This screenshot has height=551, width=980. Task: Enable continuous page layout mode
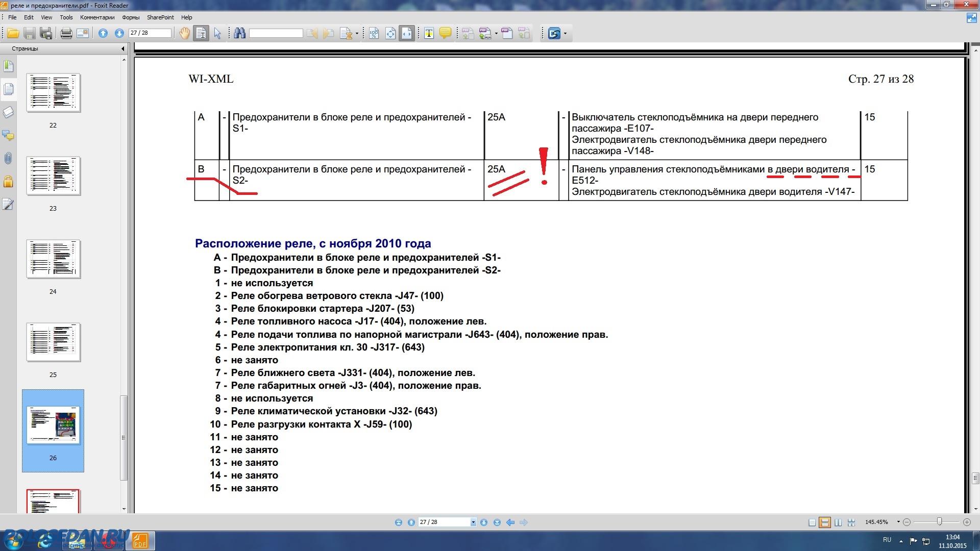tap(824, 522)
